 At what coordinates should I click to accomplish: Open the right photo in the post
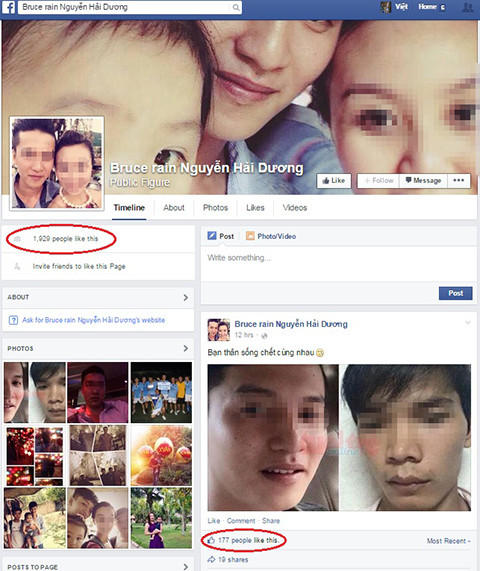(405, 437)
